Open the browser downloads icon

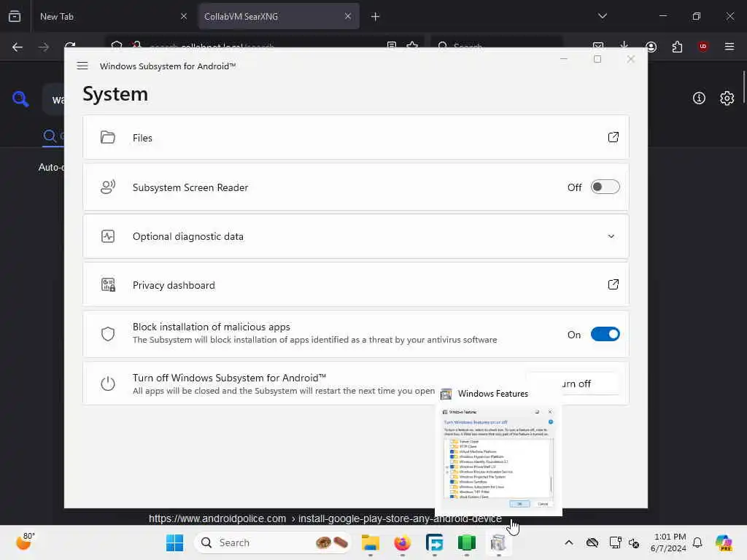[624, 46]
